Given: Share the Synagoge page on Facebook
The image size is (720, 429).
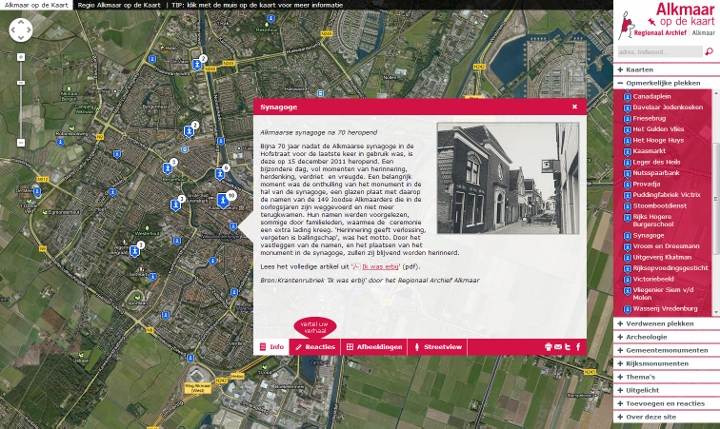Looking at the screenshot, I should pyautogui.click(x=577, y=347).
